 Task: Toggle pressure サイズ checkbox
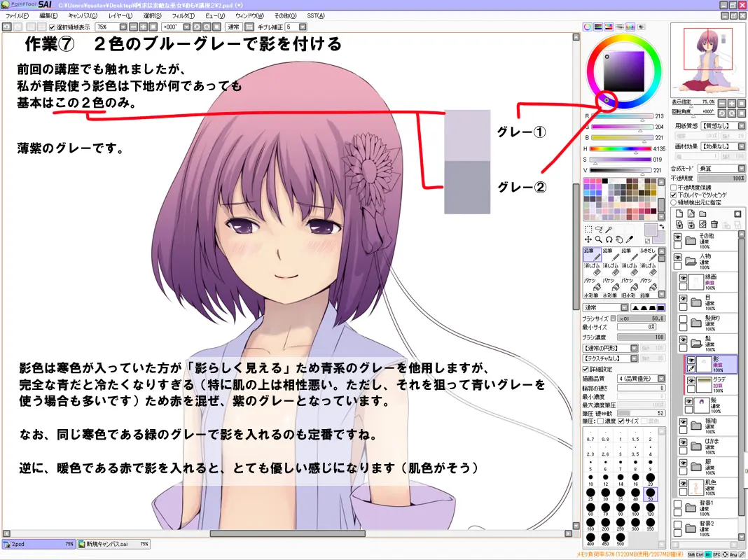[621, 421]
